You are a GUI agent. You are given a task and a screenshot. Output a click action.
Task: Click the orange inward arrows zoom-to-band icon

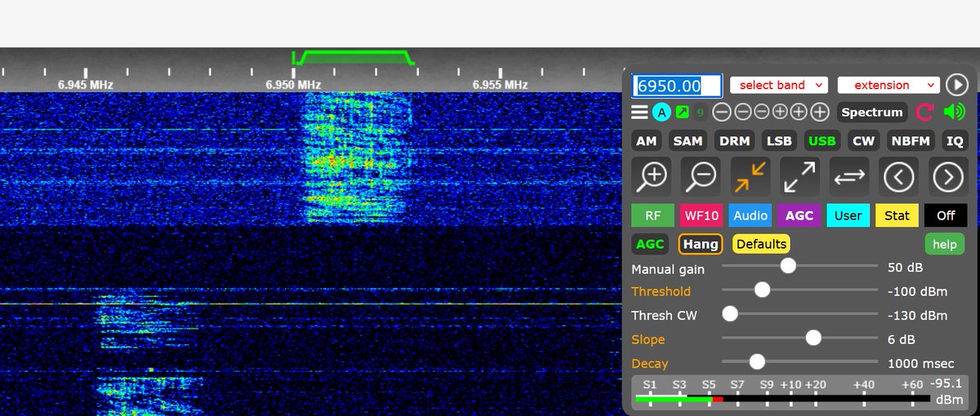coord(750,175)
